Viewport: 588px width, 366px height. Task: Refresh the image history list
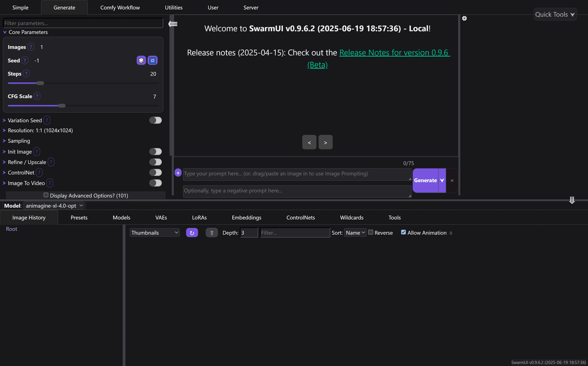tap(192, 232)
